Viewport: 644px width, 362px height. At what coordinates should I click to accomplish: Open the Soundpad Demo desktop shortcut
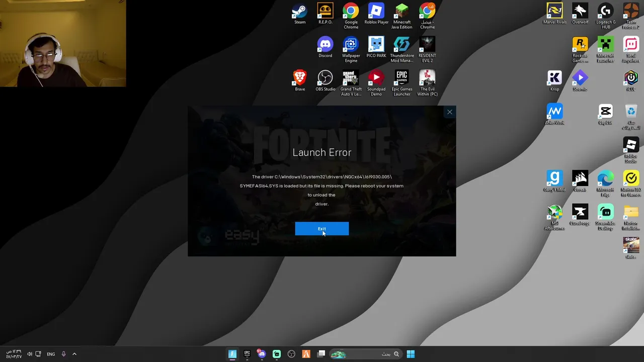[x=376, y=83]
